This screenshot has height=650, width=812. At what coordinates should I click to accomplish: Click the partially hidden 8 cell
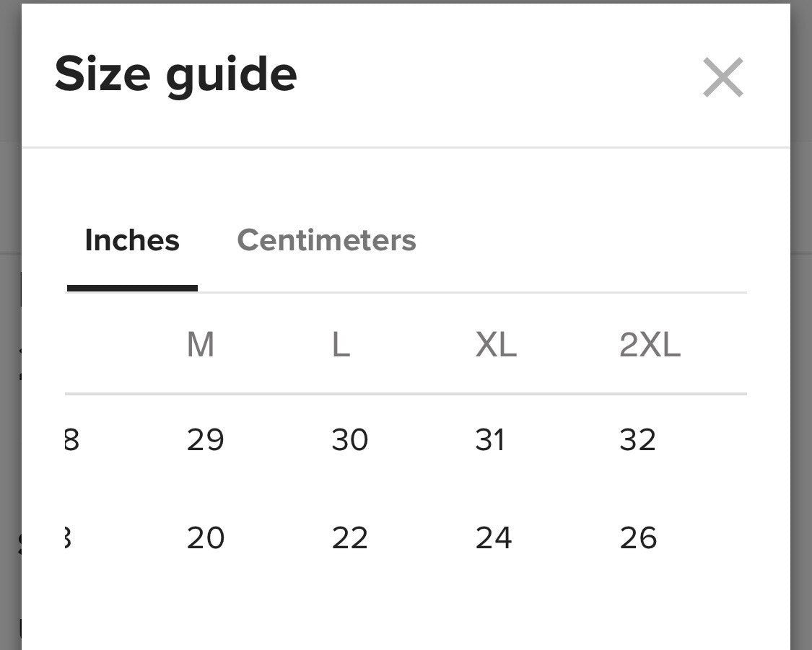(x=71, y=440)
